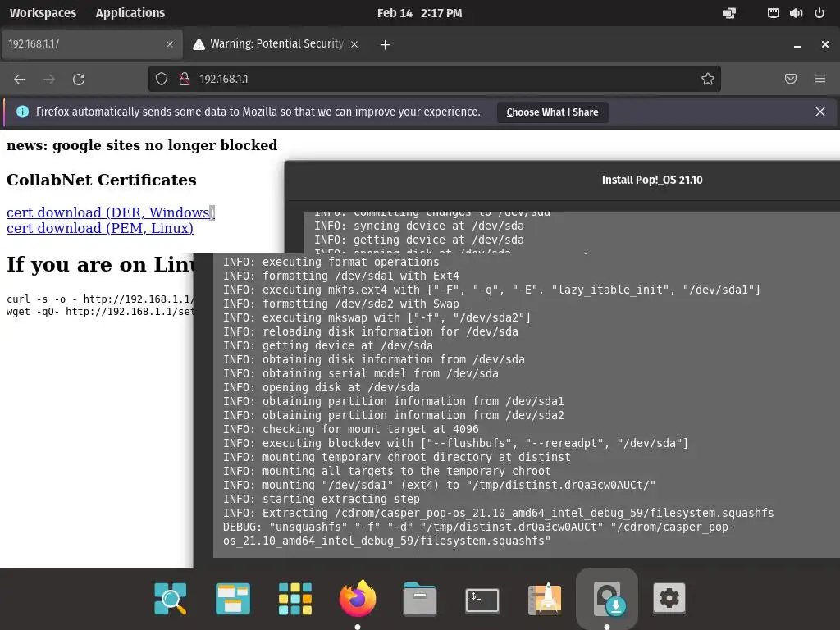
Task: Open the applications grid dock icon
Action: [x=295, y=598]
